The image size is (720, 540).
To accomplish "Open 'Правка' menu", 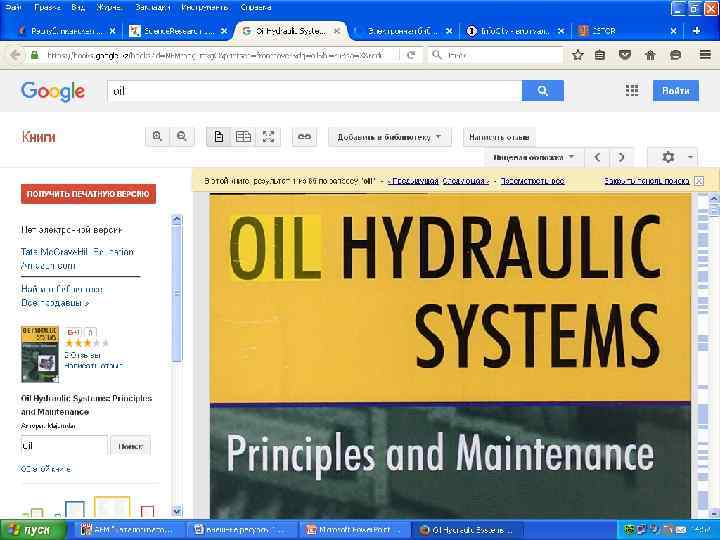I will pyautogui.click(x=47, y=7).
